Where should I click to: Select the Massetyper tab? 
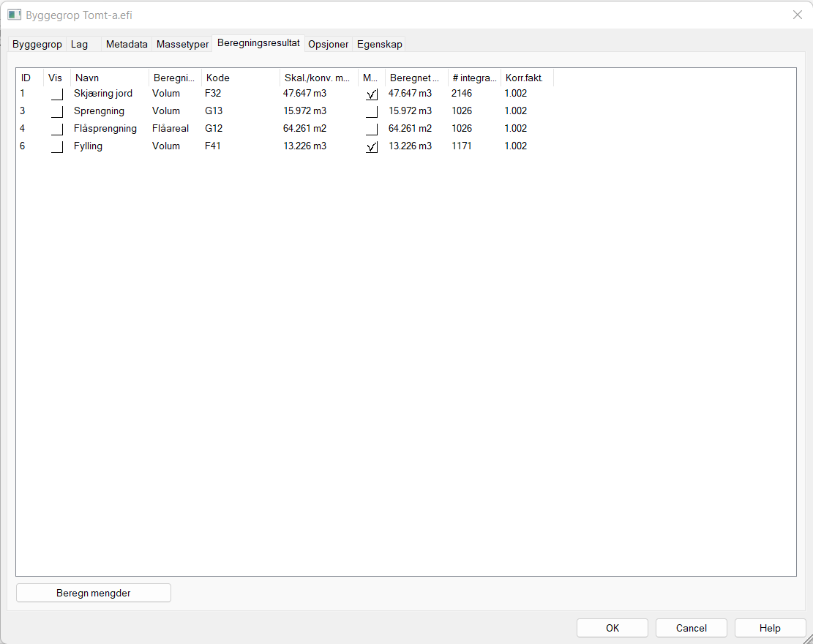(x=182, y=45)
